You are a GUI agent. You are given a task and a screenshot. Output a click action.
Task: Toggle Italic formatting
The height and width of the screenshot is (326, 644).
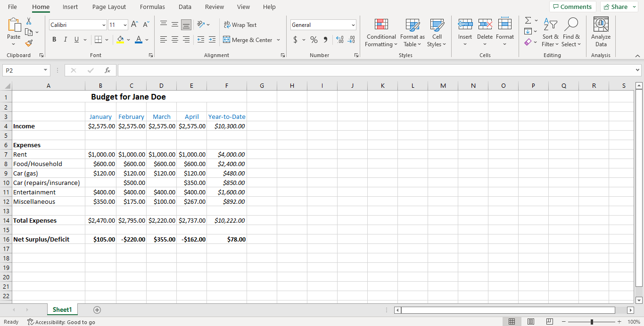(66, 40)
